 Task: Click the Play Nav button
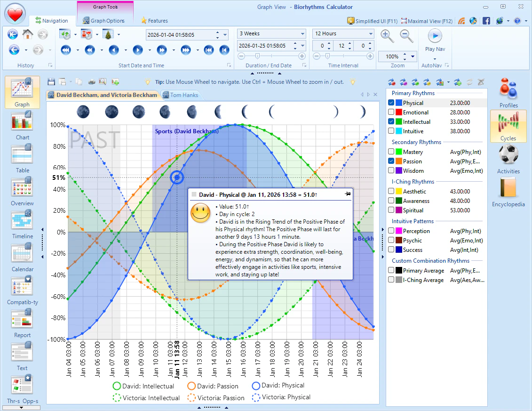pyautogui.click(x=435, y=40)
